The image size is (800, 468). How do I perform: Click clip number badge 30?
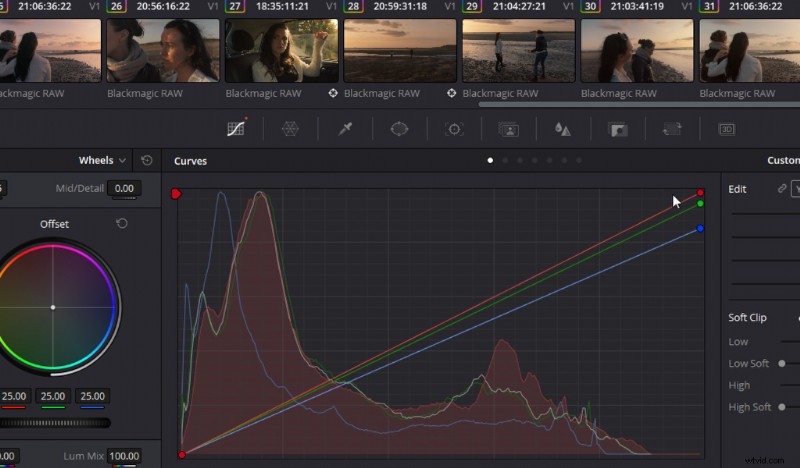pos(590,6)
